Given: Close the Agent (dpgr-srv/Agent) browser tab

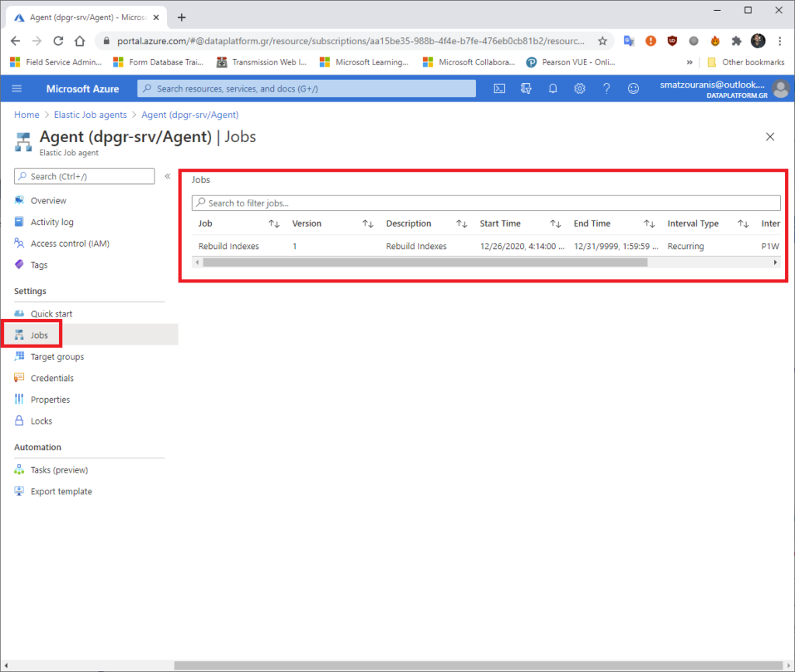Looking at the screenshot, I should pyautogui.click(x=156, y=17).
